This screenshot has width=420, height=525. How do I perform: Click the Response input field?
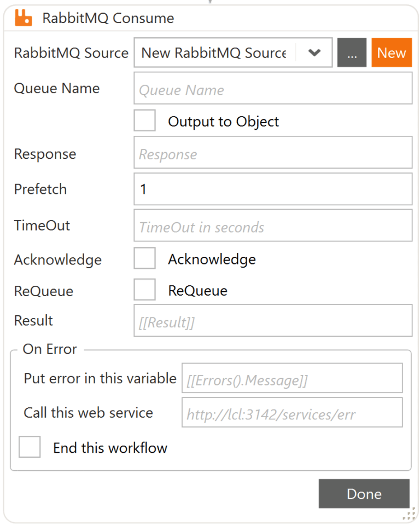[x=272, y=153]
